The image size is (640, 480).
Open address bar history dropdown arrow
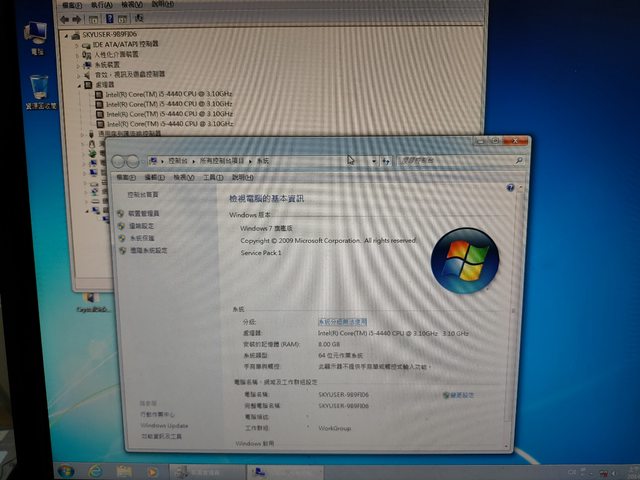click(x=372, y=160)
